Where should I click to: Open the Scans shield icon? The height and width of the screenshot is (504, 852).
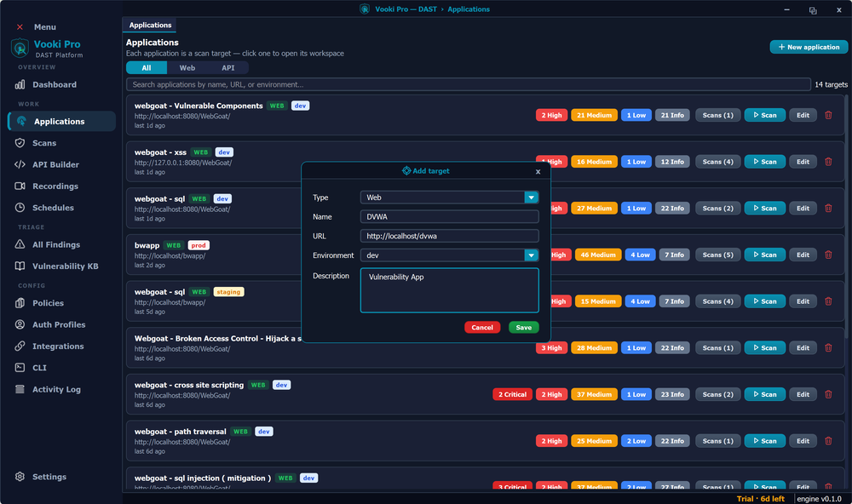pos(20,143)
